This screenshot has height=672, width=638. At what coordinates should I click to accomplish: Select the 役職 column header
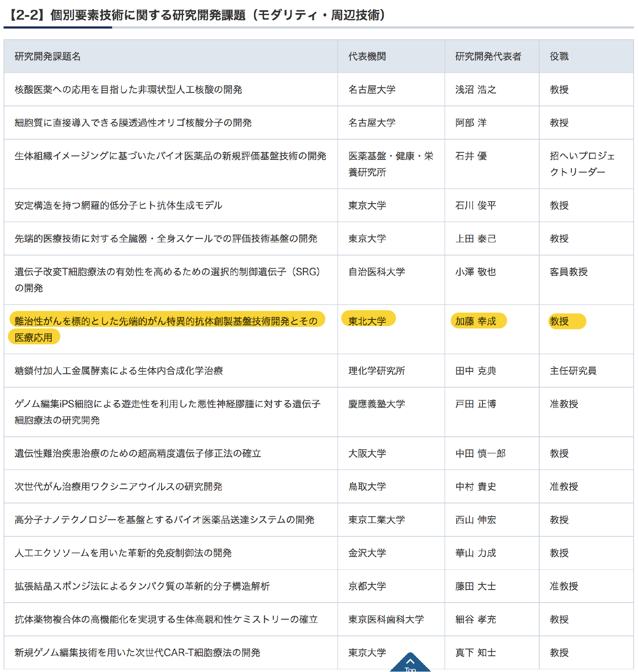tap(559, 57)
